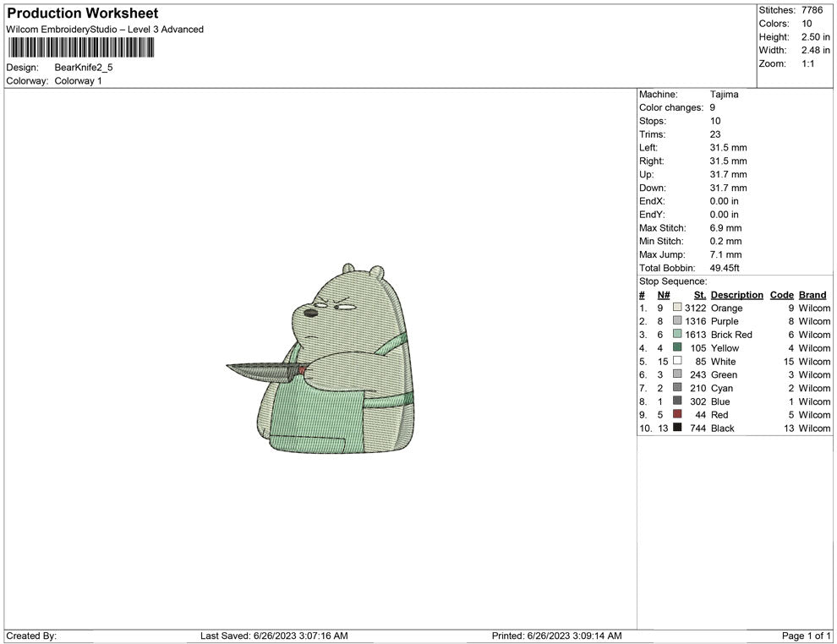Click the Colors value 10 in header
The height and width of the screenshot is (644, 837).
807,24
